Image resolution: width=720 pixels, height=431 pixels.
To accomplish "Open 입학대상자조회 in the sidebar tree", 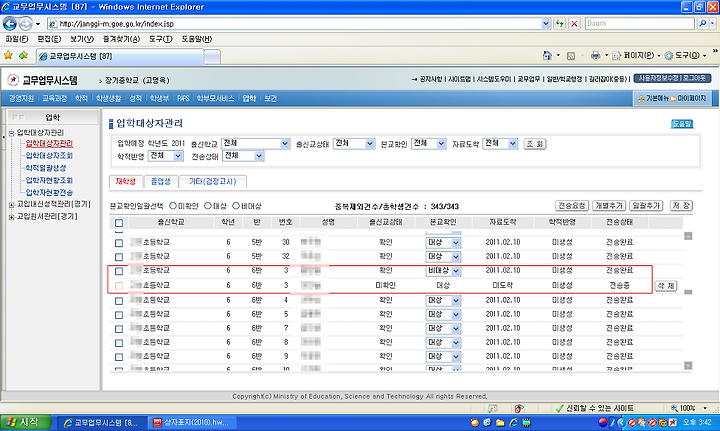I will tap(49, 156).
